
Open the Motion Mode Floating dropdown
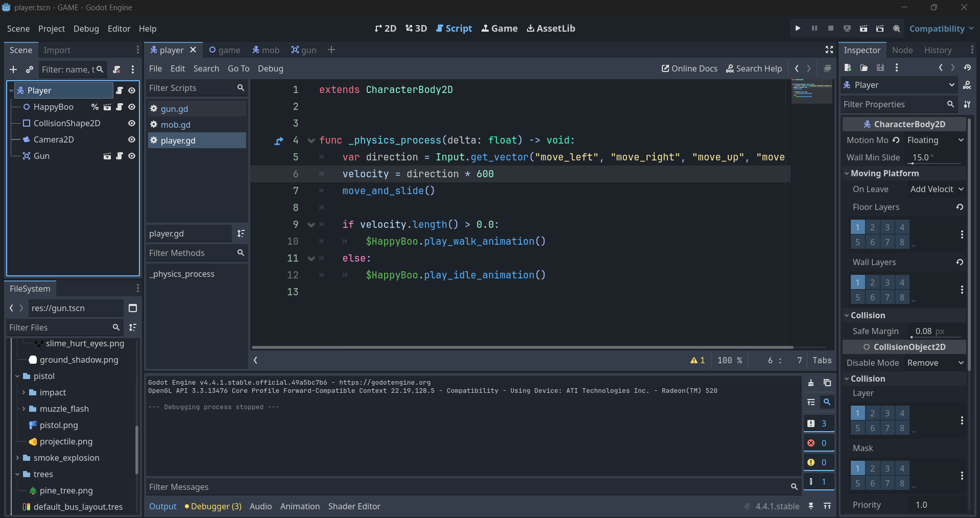pyautogui.click(x=935, y=140)
